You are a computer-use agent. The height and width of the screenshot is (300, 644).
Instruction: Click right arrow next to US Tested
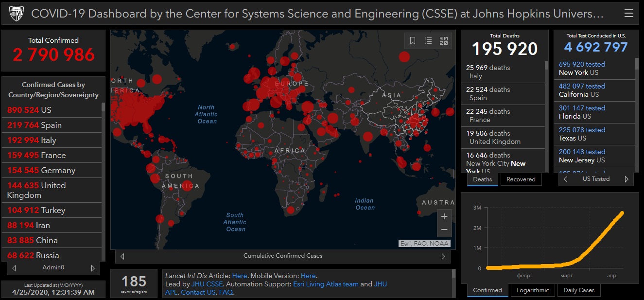tap(627, 179)
